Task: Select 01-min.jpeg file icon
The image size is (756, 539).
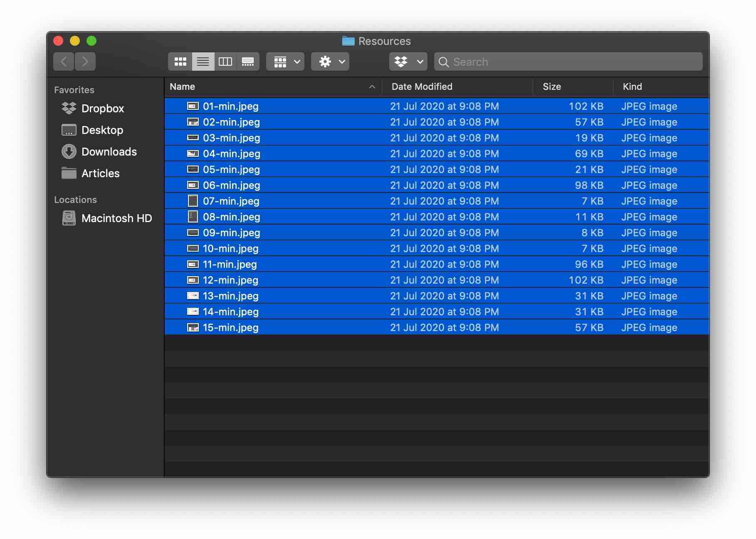Action: pos(193,106)
